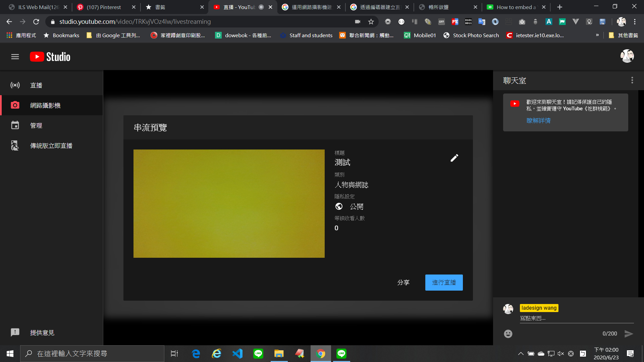Open 傳統版立即直播 from the sidebar
This screenshot has width=644, height=362.
pyautogui.click(x=50, y=145)
